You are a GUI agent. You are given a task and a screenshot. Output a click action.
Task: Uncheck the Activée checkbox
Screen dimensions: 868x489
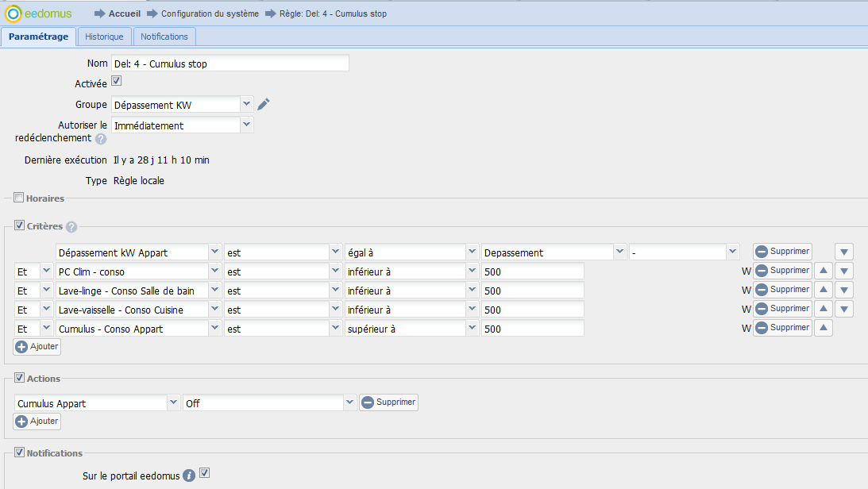[116, 82]
